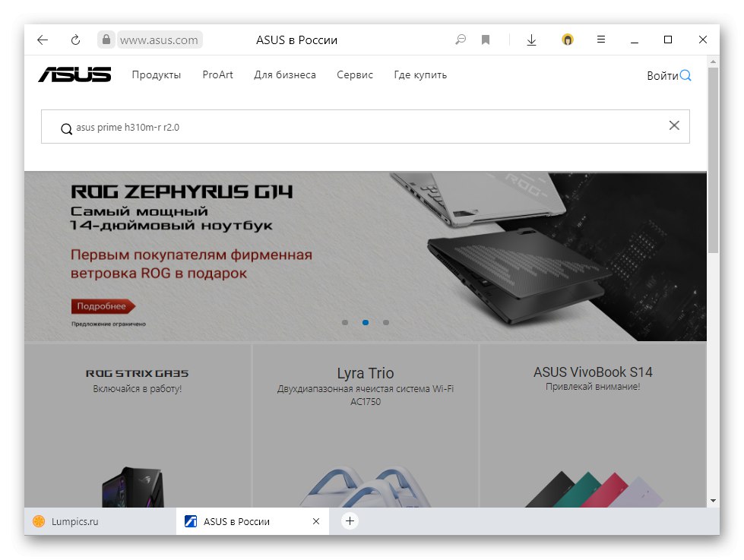Select the first banner carousel dot
744x560 pixels.
click(345, 323)
